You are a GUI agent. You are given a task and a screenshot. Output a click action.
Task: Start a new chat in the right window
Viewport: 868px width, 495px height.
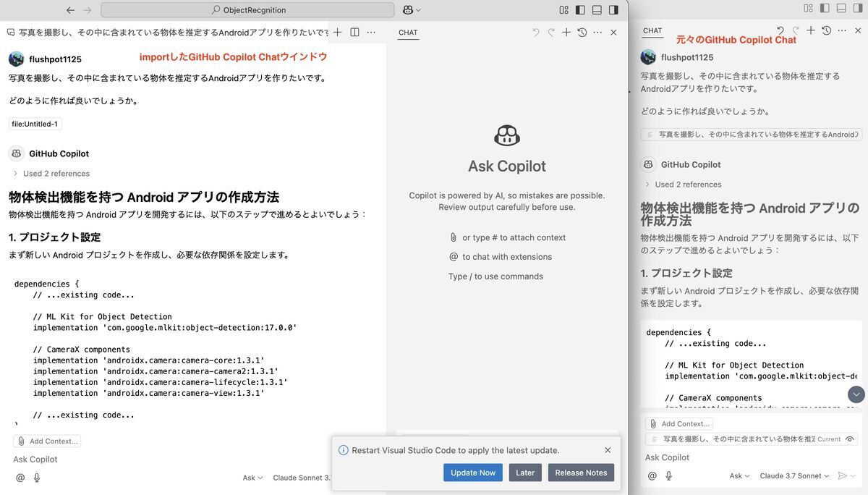click(811, 30)
